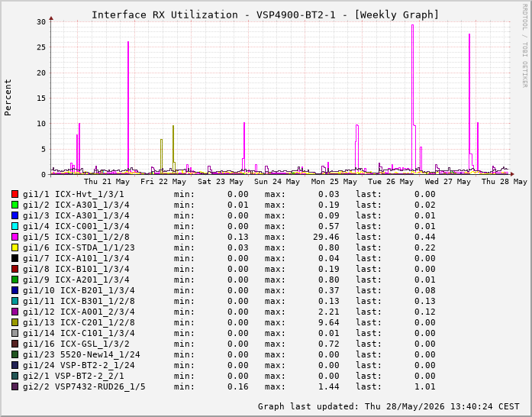Click the Fri 22 May axis label

click(x=163, y=182)
